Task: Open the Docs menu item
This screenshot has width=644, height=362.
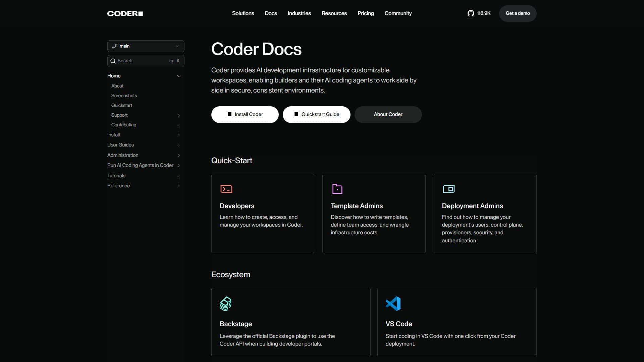Action: [x=271, y=13]
